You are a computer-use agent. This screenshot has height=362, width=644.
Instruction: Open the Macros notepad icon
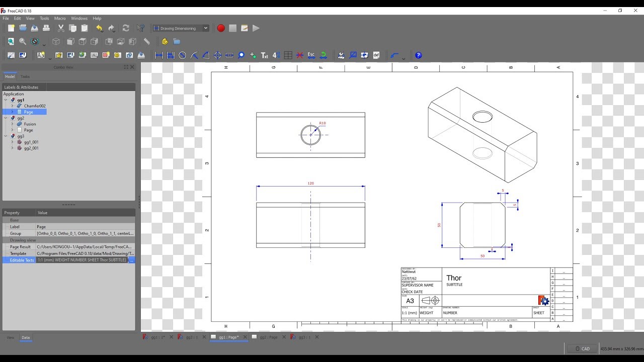point(245,28)
